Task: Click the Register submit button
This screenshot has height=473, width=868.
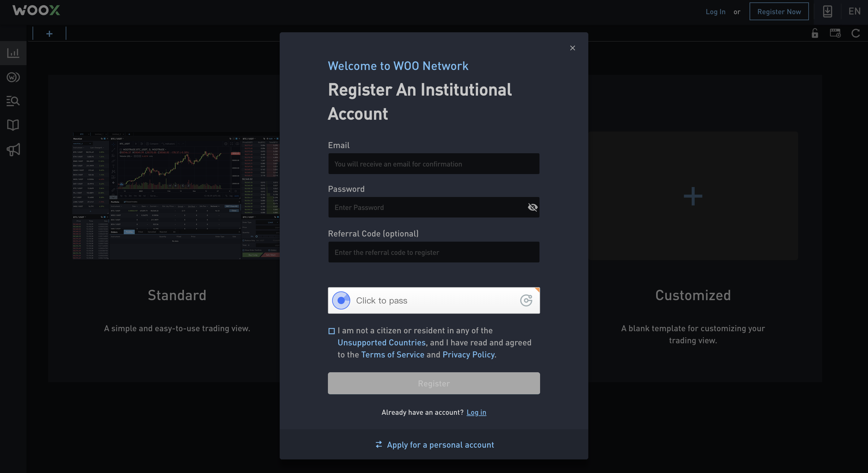Action: [x=434, y=383]
